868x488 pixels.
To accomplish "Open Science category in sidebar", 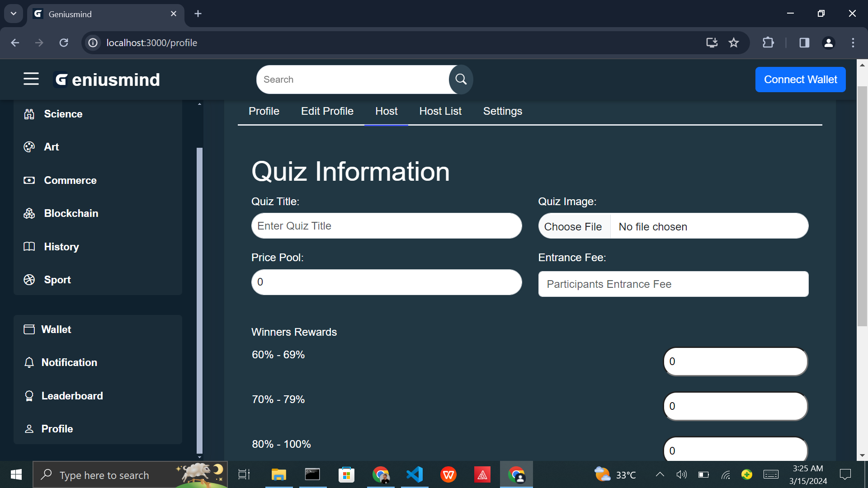I will pyautogui.click(x=63, y=114).
